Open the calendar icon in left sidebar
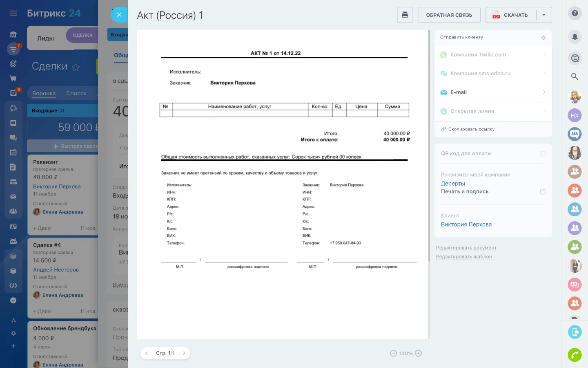Screen dimensions: 588x368 (x=13, y=152)
